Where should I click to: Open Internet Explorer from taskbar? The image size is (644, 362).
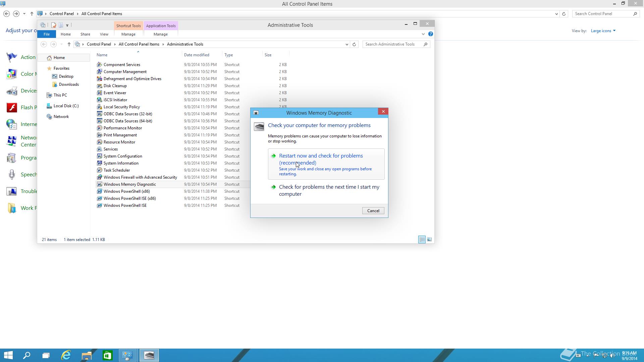(x=66, y=355)
